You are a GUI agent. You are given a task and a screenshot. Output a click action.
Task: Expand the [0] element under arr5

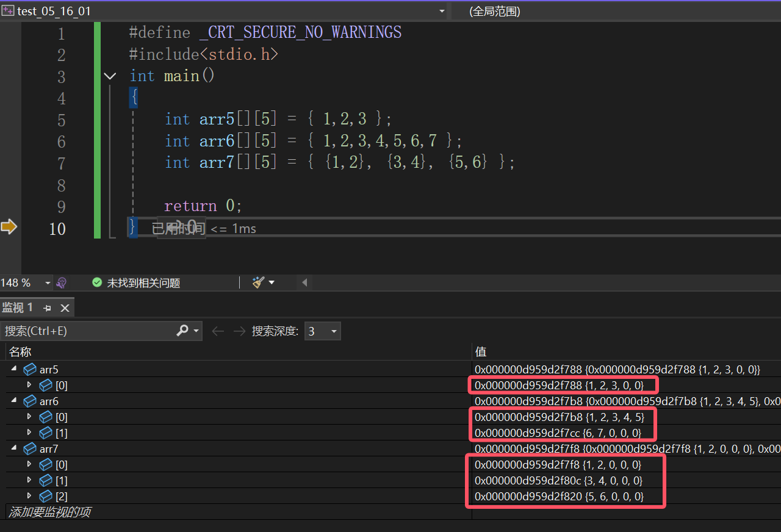(29, 385)
